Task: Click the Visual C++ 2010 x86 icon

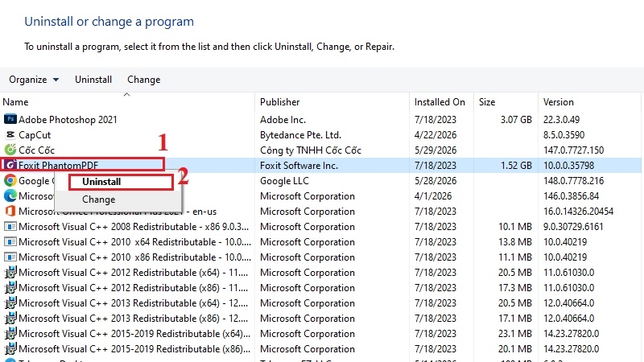Action: 10,257
